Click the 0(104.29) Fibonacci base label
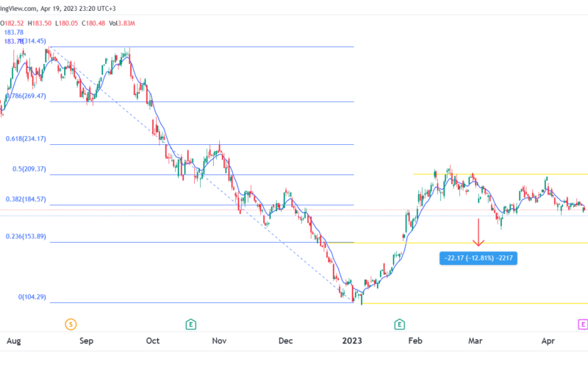 [x=32, y=297]
